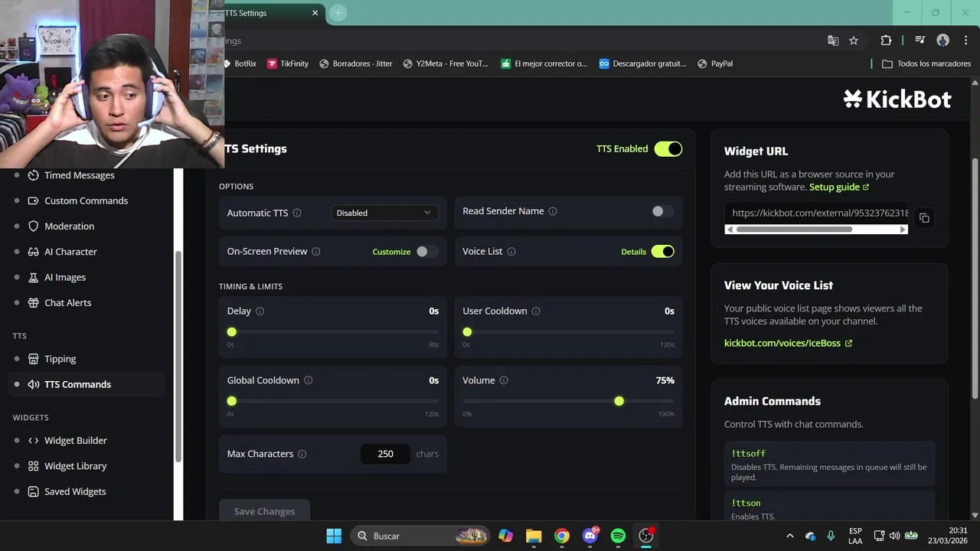Open the browser extensions puzzle icon
The image size is (980, 551).
click(x=886, y=41)
